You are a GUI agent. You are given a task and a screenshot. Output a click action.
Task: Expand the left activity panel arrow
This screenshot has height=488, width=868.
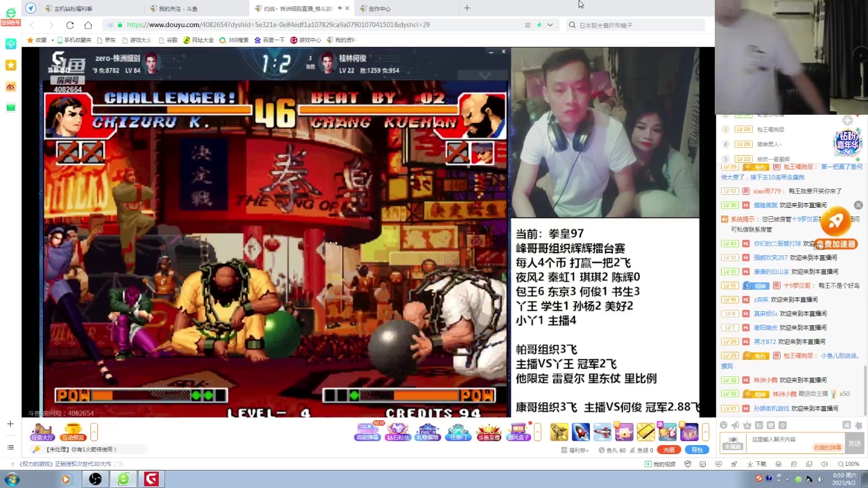(94, 432)
